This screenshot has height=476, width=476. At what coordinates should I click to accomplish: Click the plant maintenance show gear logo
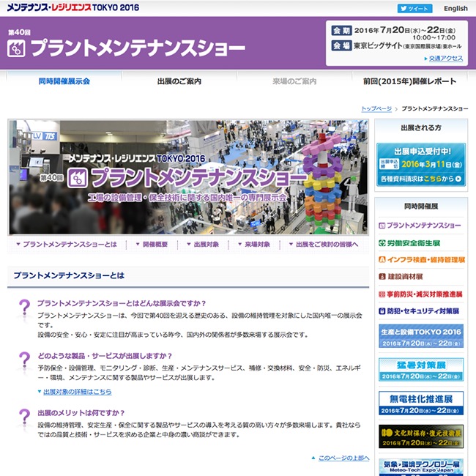[16, 49]
